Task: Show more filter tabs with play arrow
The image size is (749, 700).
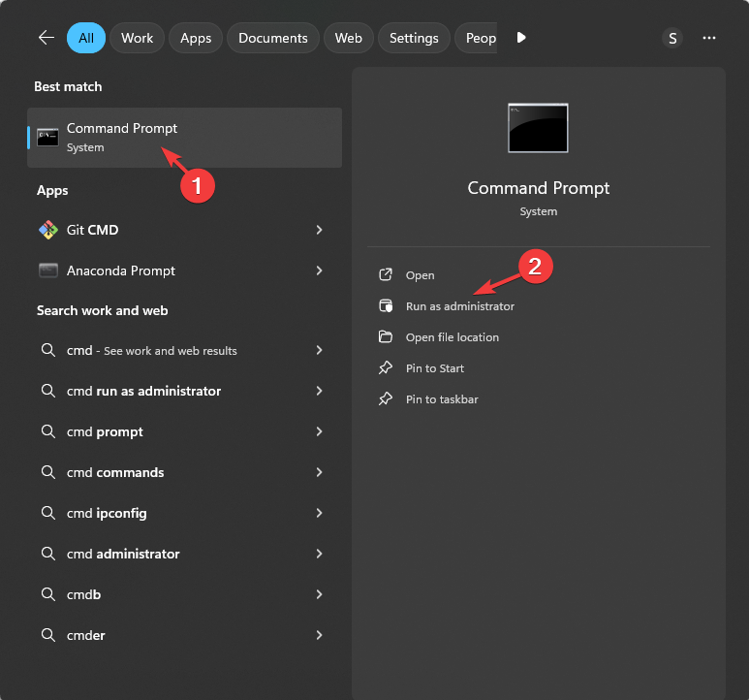Action: 521,37
